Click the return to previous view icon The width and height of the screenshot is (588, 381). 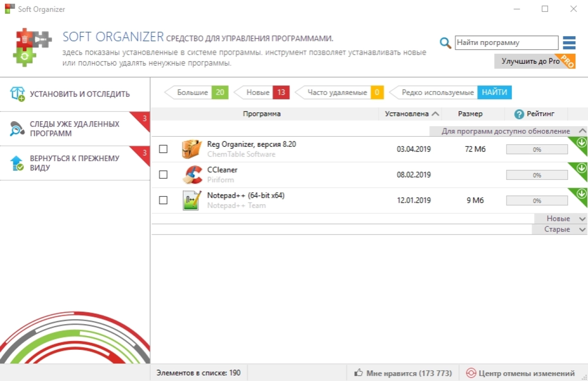17,163
